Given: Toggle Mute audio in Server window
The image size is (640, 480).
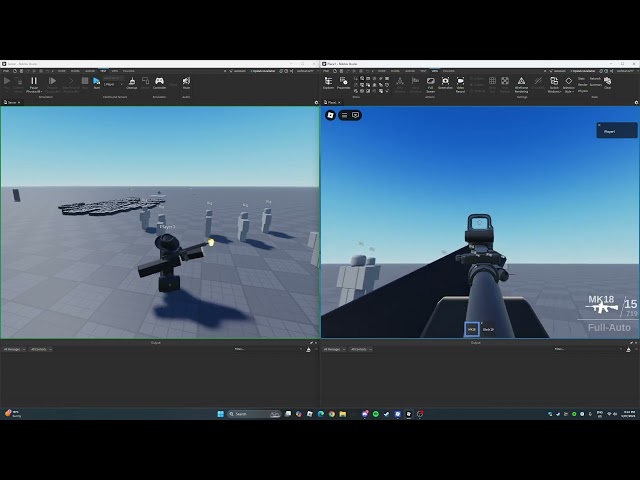Looking at the screenshot, I should click(x=186, y=83).
